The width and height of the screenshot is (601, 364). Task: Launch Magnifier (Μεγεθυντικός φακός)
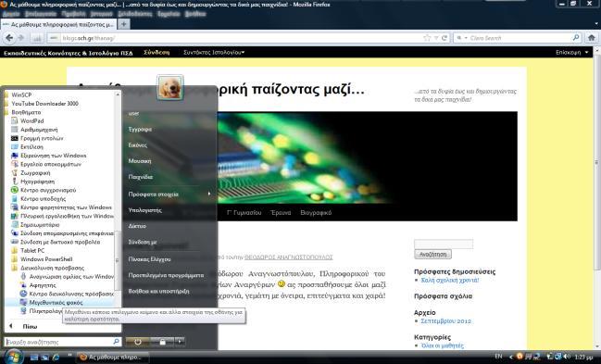pos(51,302)
